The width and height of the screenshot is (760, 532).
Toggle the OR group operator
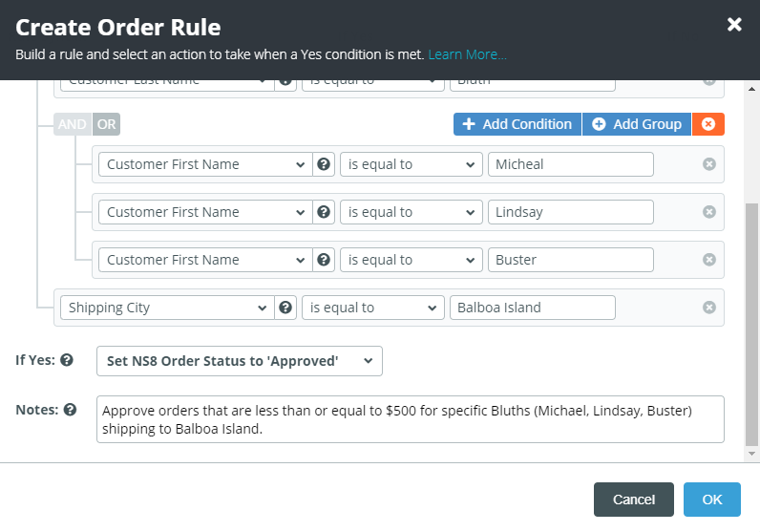[x=106, y=124]
